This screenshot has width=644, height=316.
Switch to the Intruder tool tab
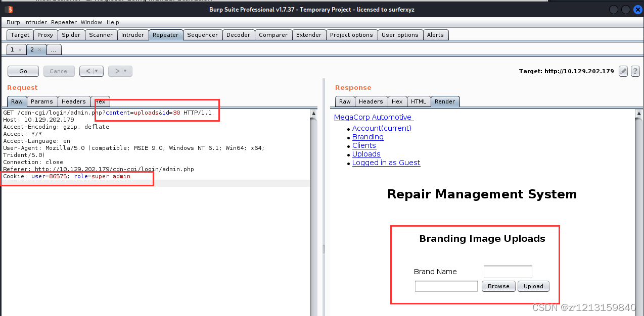(x=132, y=35)
